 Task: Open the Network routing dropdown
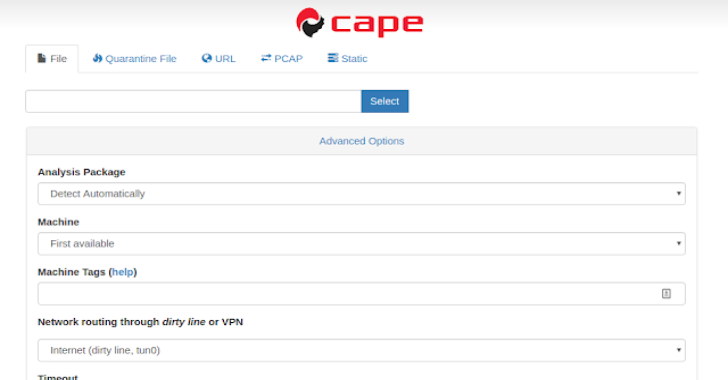[x=362, y=350]
